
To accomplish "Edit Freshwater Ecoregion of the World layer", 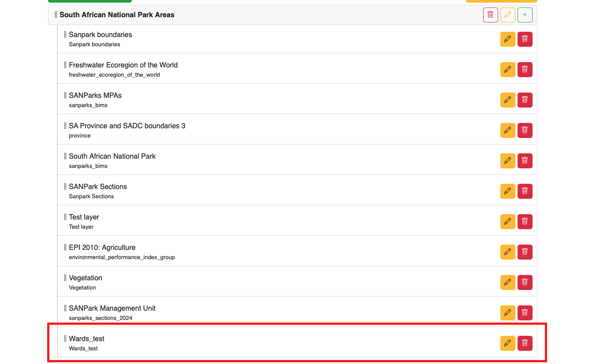I will (x=508, y=70).
